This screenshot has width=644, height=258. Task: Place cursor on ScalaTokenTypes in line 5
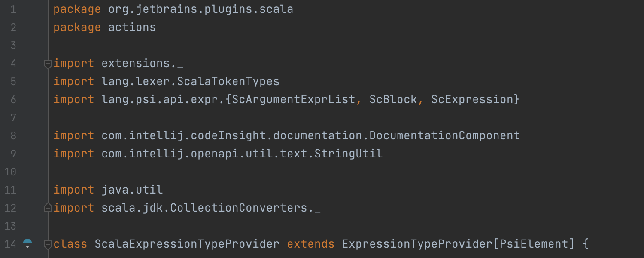(x=228, y=82)
